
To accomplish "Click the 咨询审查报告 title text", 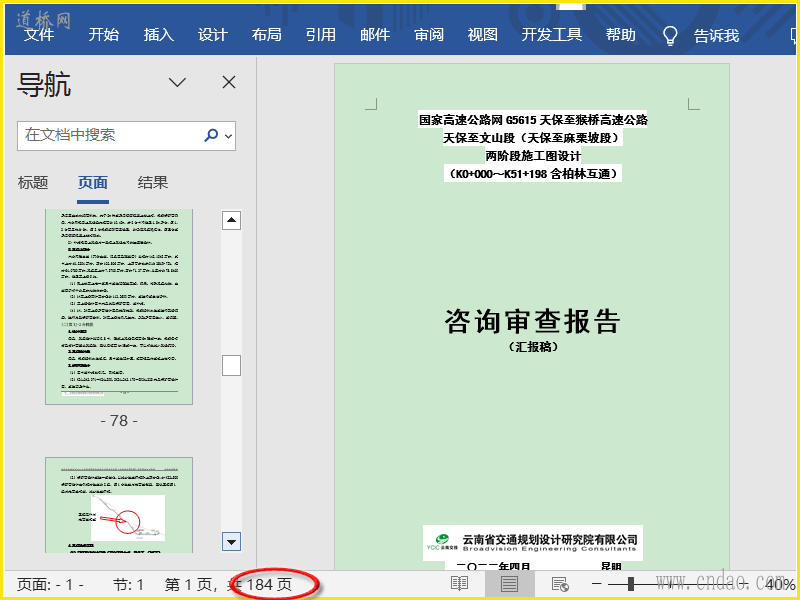I will (x=532, y=321).
